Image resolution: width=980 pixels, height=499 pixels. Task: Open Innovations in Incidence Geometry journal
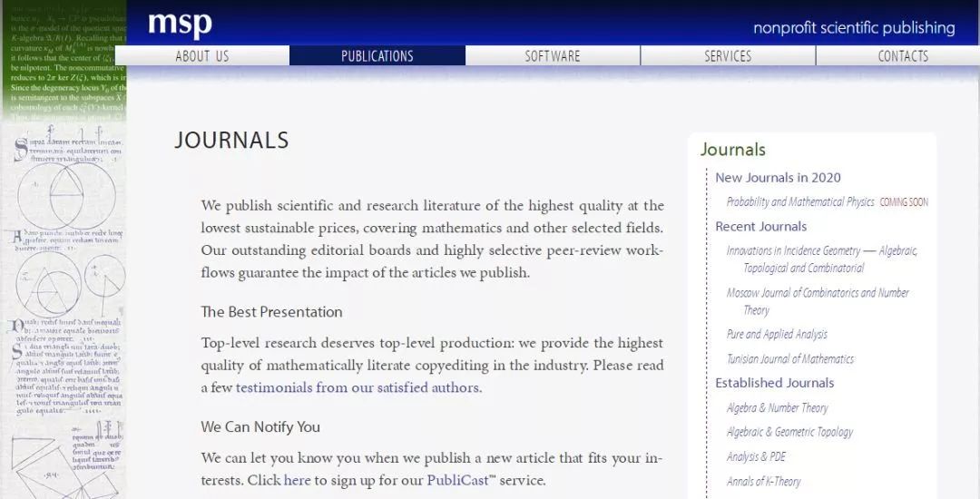821,250
